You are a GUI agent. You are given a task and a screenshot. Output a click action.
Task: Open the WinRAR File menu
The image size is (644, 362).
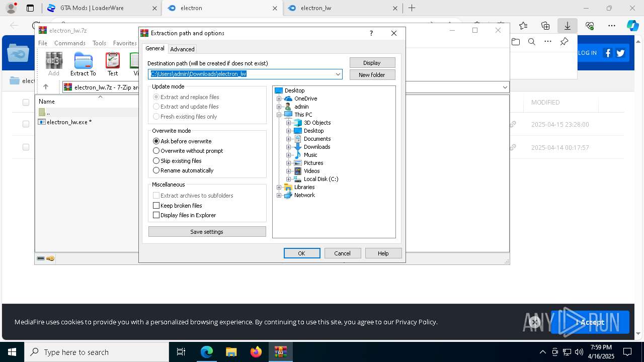[43, 43]
